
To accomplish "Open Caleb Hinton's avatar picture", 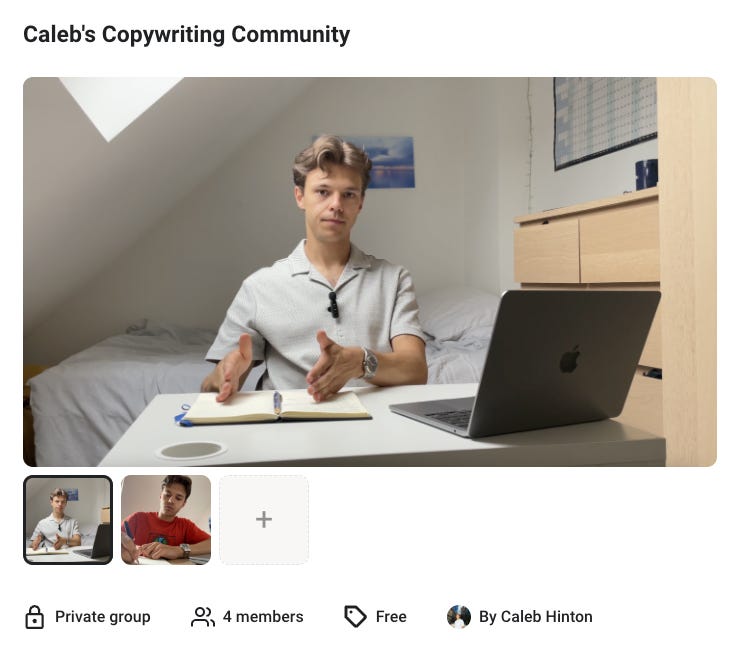I will [459, 617].
